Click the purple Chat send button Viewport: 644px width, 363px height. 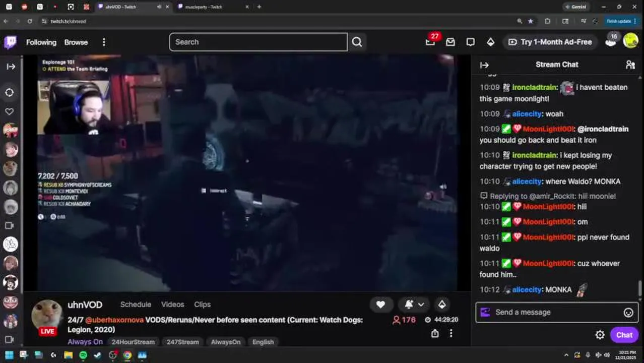pyautogui.click(x=624, y=335)
